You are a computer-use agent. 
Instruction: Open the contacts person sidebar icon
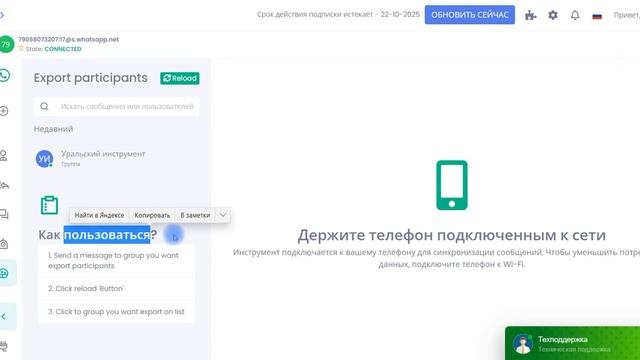pos(3,156)
